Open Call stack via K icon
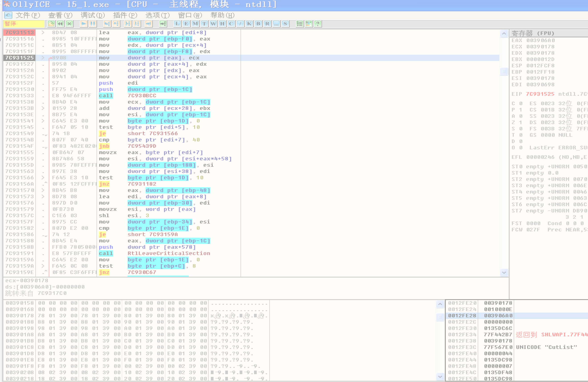Viewport: 588px width, 382px height. click(249, 24)
